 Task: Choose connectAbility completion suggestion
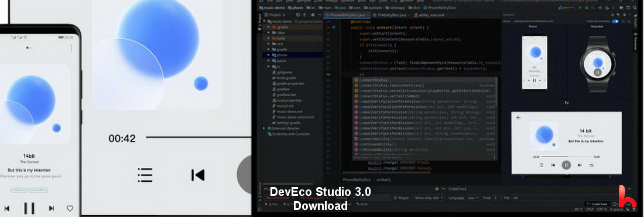click(425, 139)
